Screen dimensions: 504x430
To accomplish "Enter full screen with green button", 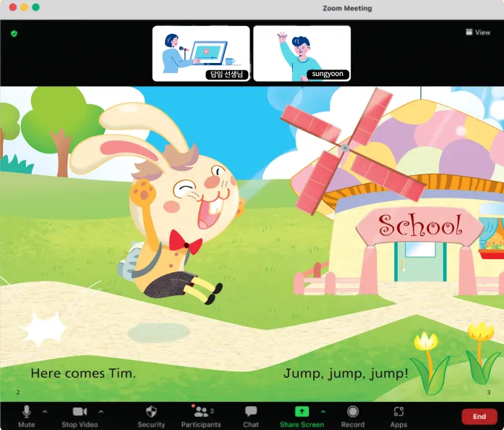I will 36,7.
